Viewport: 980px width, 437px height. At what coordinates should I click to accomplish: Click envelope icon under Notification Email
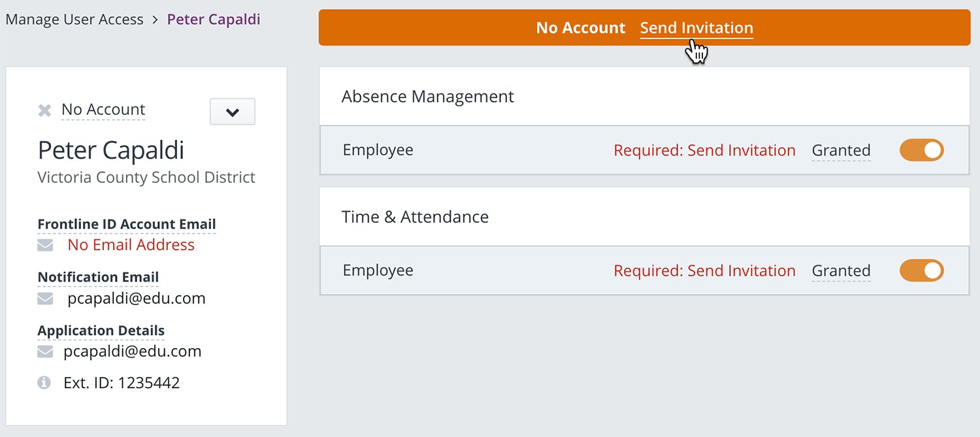tap(45, 299)
